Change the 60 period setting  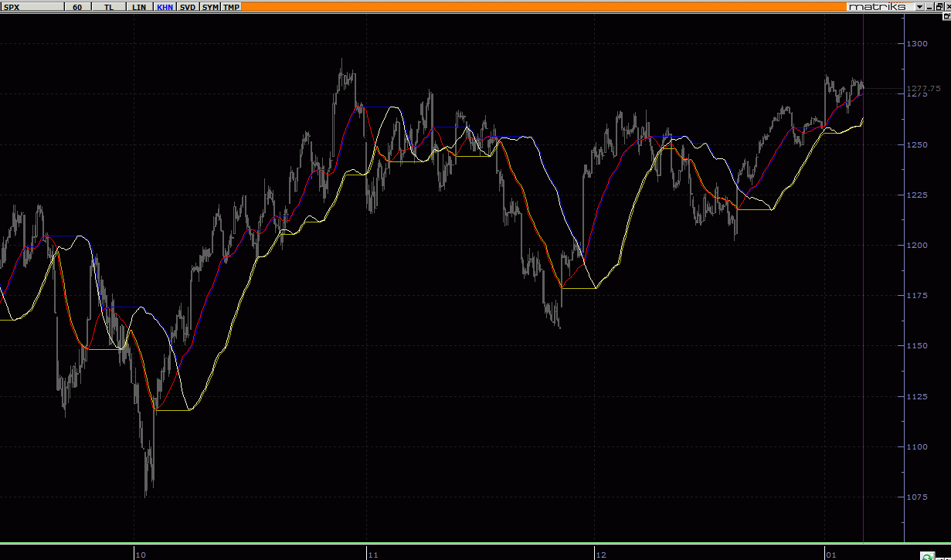77,6
